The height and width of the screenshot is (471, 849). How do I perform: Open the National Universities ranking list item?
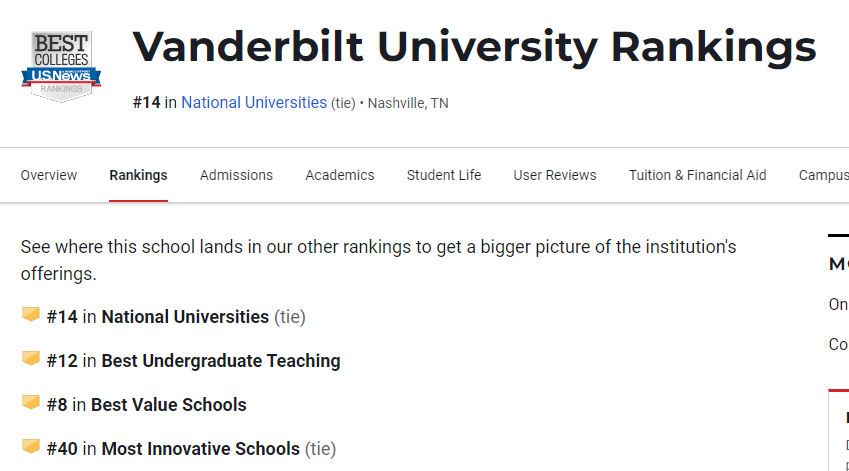(185, 317)
